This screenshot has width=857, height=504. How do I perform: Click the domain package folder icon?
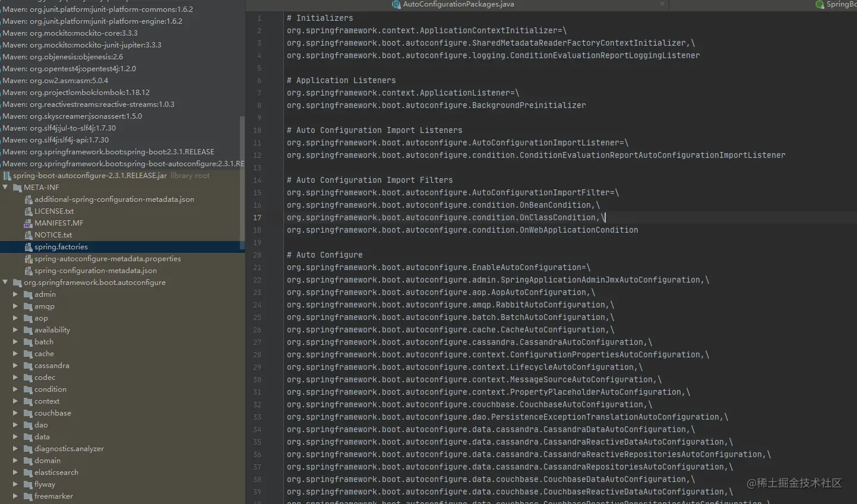[28, 461]
